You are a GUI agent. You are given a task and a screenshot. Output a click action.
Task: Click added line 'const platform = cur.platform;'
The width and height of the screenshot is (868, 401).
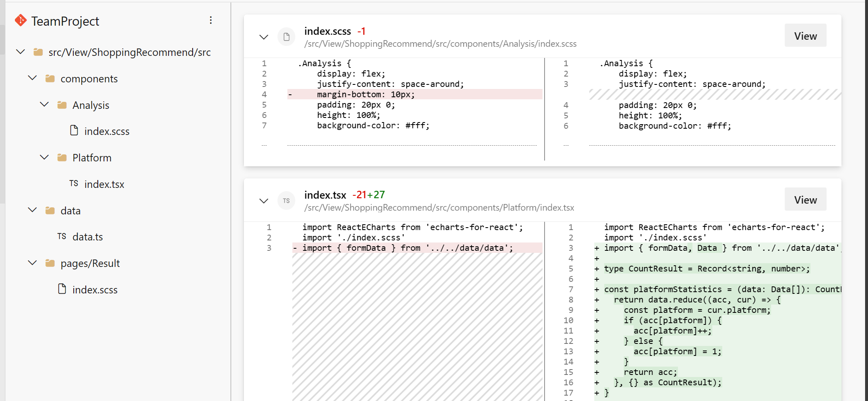coord(697,310)
